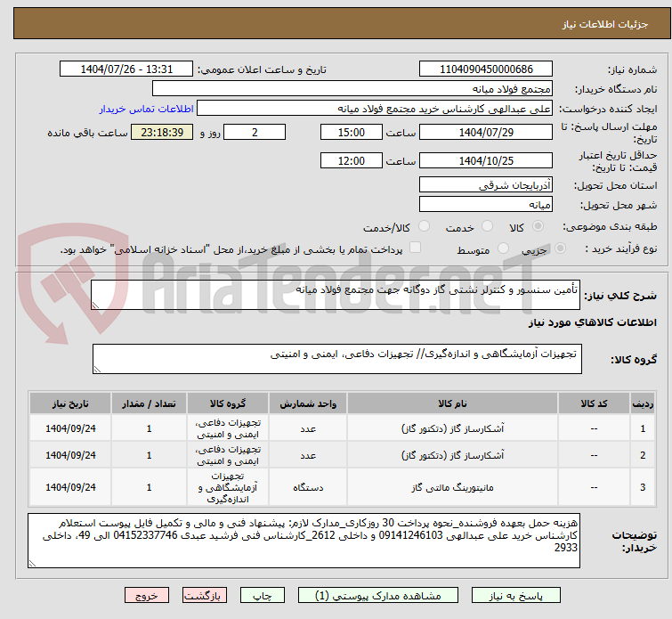Open اطلاعات تماس خریدار link
672x619 pixels.
point(147,109)
